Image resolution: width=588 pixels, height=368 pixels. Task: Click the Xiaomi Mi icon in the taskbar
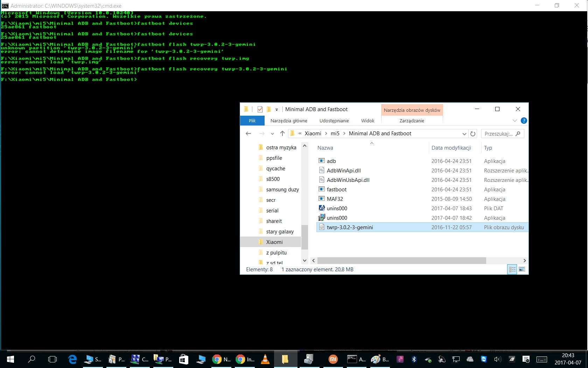pyautogui.click(x=333, y=359)
